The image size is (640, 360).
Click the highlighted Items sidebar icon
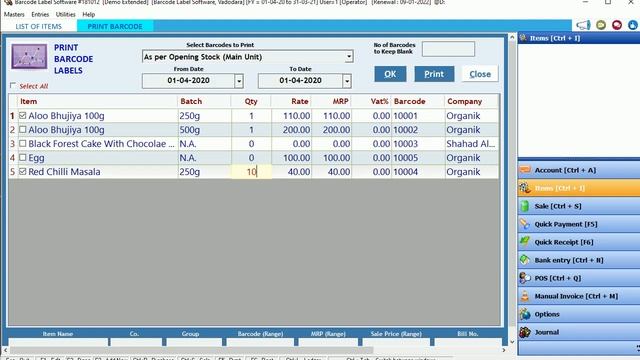point(525,188)
